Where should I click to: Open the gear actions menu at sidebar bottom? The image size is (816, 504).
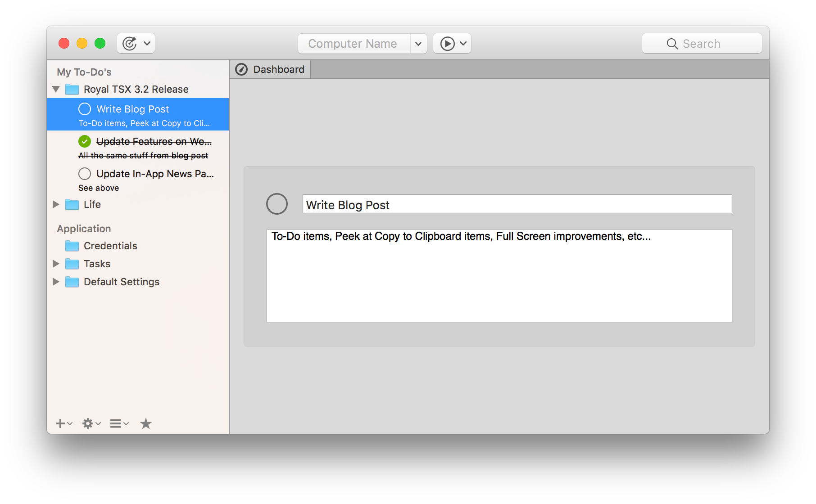(91, 423)
